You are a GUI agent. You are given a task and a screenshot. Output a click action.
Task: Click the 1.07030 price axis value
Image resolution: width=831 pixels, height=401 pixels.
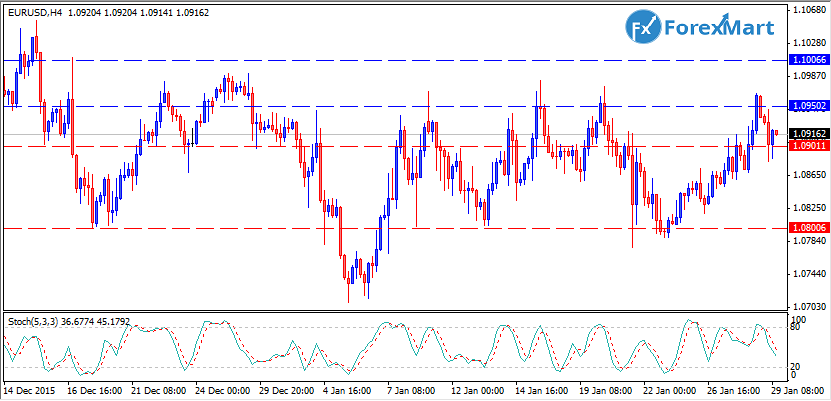click(808, 307)
